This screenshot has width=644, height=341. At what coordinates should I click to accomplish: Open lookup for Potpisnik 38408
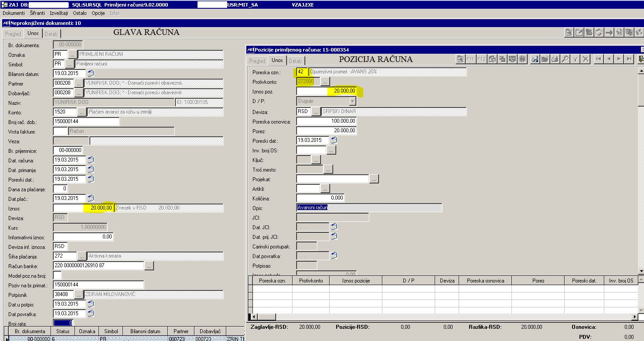pos(78,294)
